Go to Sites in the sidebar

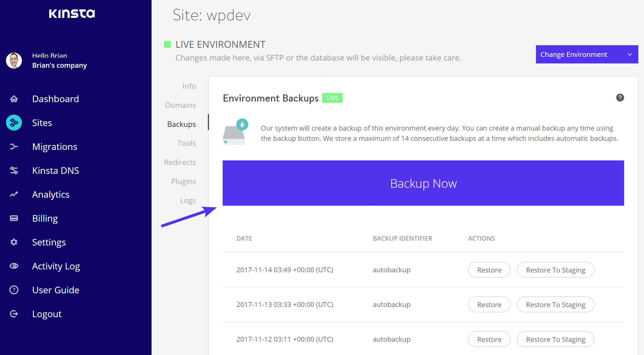[x=42, y=123]
